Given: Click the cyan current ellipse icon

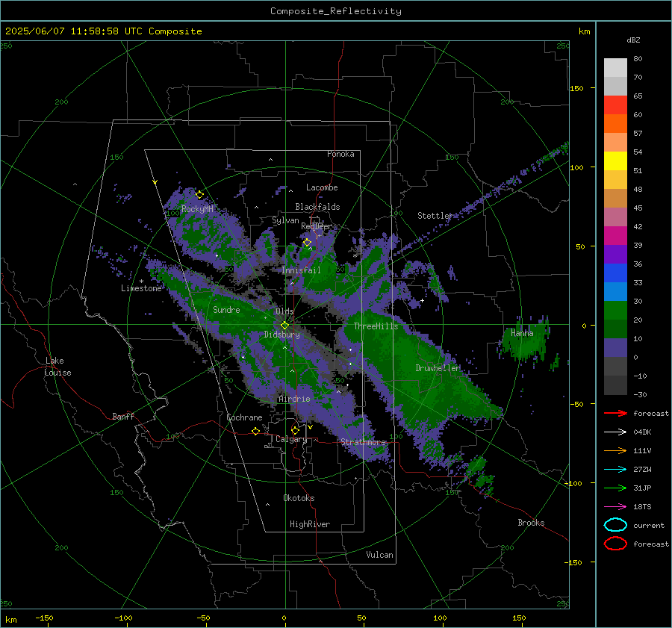Looking at the screenshot, I should 615,525.
